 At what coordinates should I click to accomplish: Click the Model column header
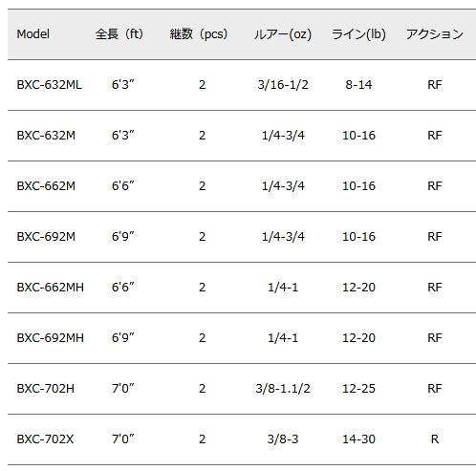[32, 33]
